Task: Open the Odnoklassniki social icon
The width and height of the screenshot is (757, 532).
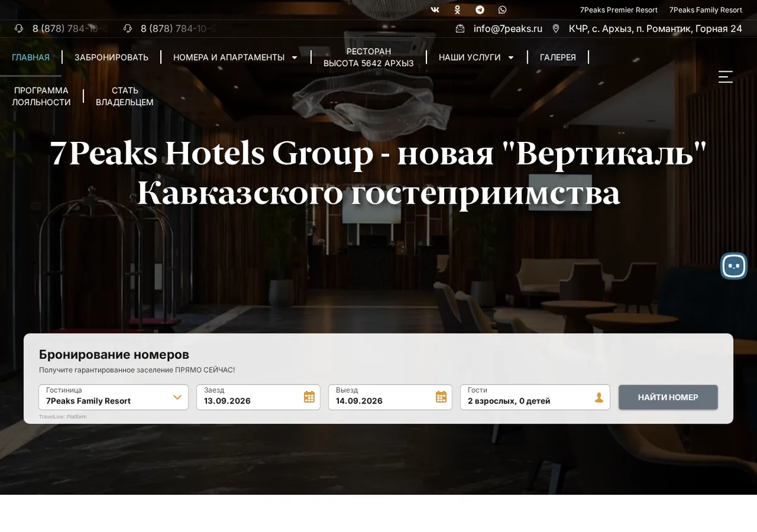Action: click(x=457, y=10)
